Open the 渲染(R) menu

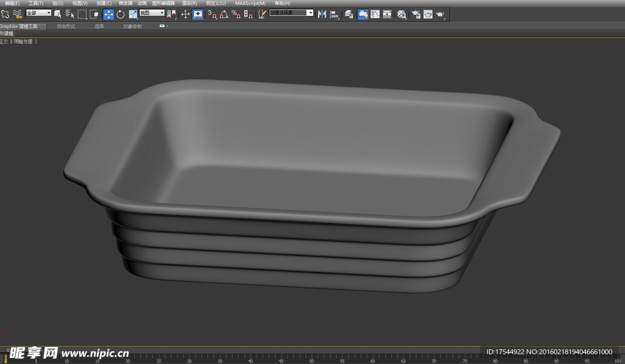tap(189, 3)
